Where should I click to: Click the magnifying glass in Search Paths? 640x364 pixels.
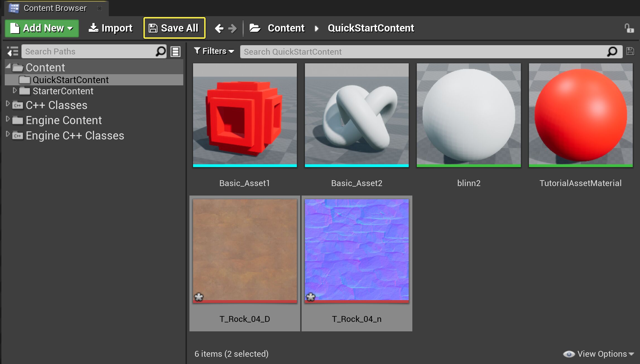point(161,51)
